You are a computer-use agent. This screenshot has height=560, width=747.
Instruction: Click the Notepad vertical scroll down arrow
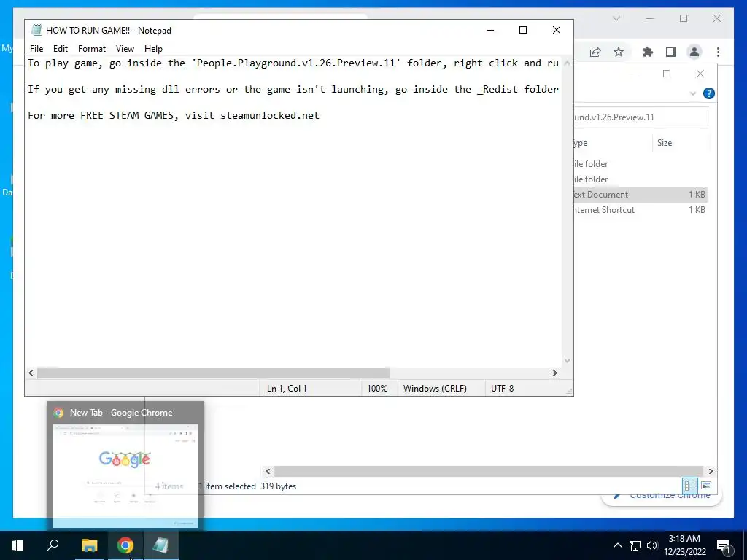coord(567,360)
